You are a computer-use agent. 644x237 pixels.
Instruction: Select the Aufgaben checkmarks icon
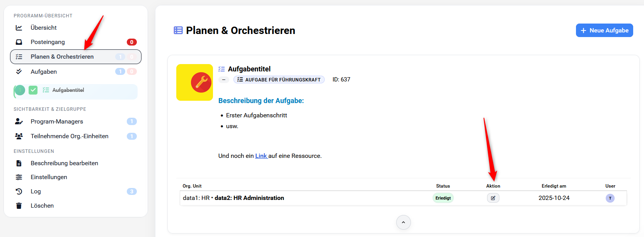point(19,71)
